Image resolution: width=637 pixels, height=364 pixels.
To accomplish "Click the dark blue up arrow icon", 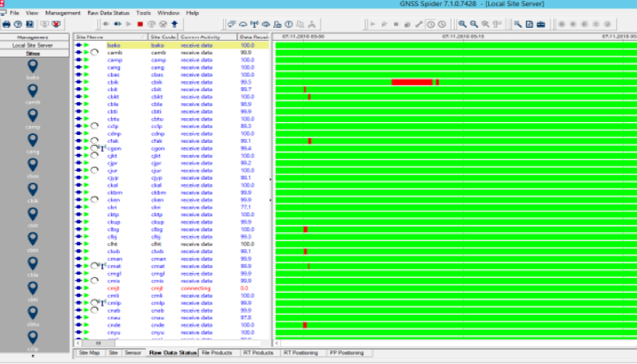I will tap(174, 24).
